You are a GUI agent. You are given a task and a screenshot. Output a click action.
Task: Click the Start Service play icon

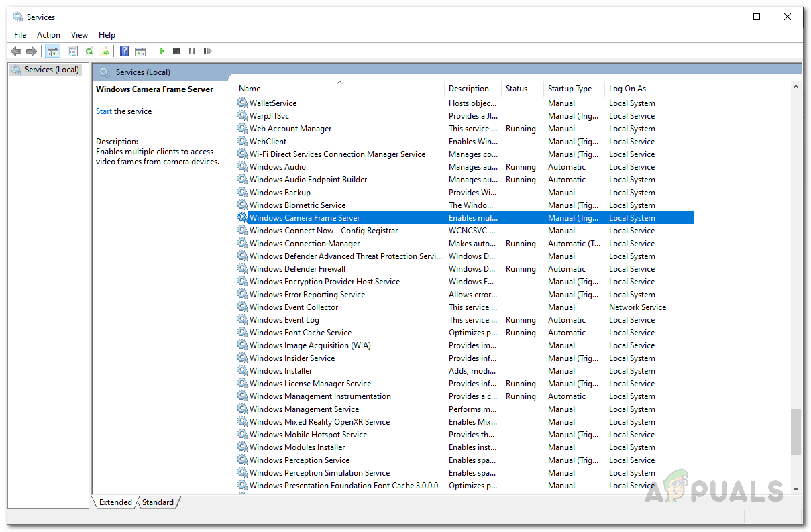pyautogui.click(x=162, y=51)
